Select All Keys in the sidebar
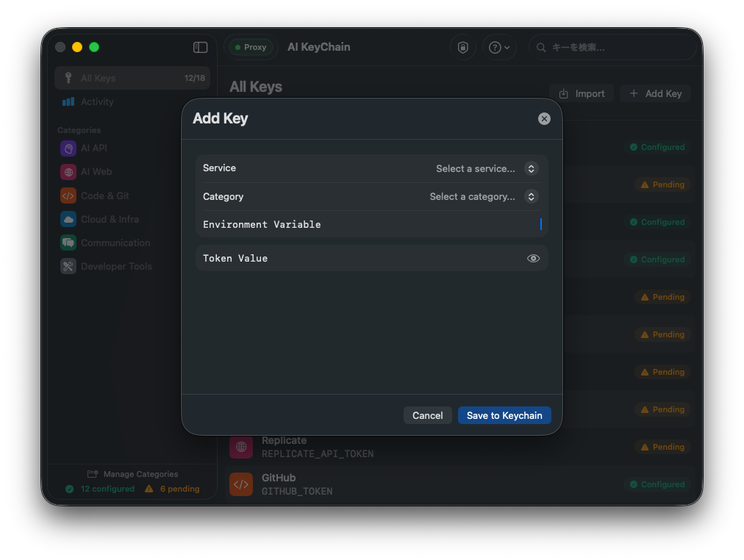 pos(132,78)
